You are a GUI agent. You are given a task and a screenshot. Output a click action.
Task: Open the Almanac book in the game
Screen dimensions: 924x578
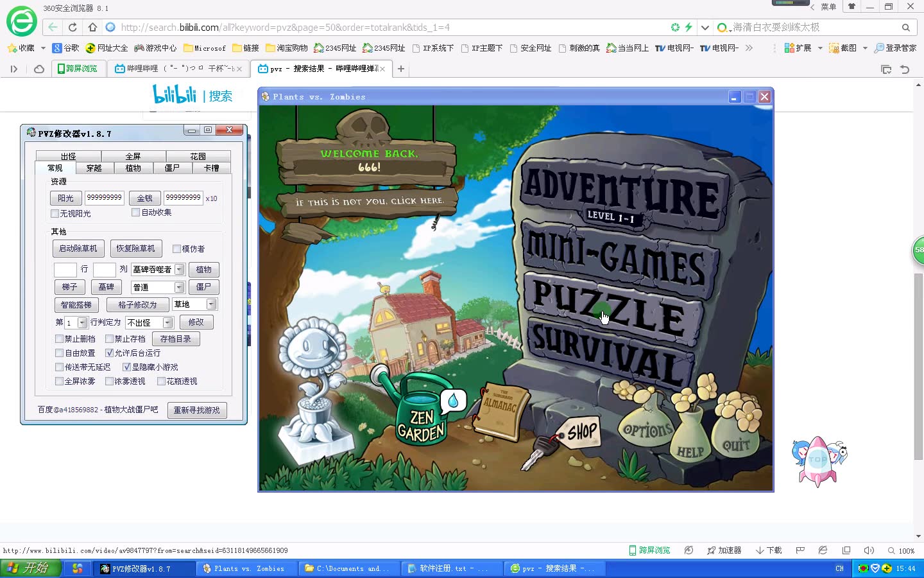click(x=501, y=411)
